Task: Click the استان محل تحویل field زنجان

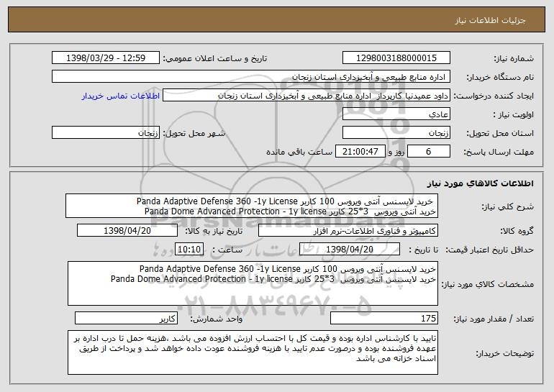Action: 396,133
